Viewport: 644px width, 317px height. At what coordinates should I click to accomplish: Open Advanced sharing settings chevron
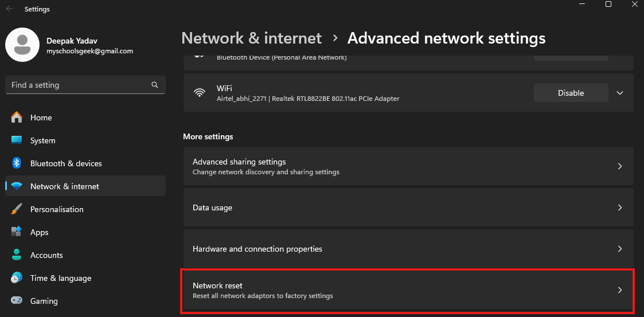[x=619, y=166]
